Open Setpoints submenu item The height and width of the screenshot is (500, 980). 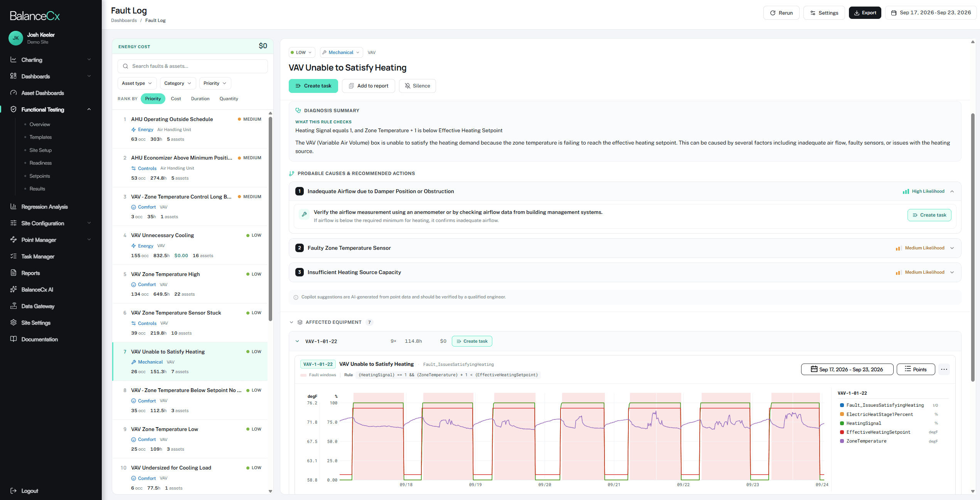point(40,176)
